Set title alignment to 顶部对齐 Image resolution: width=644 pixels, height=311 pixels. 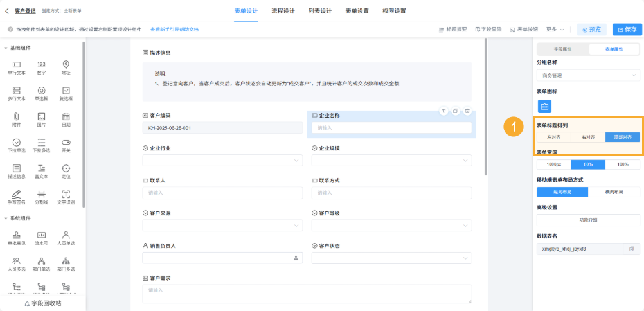[623, 137]
